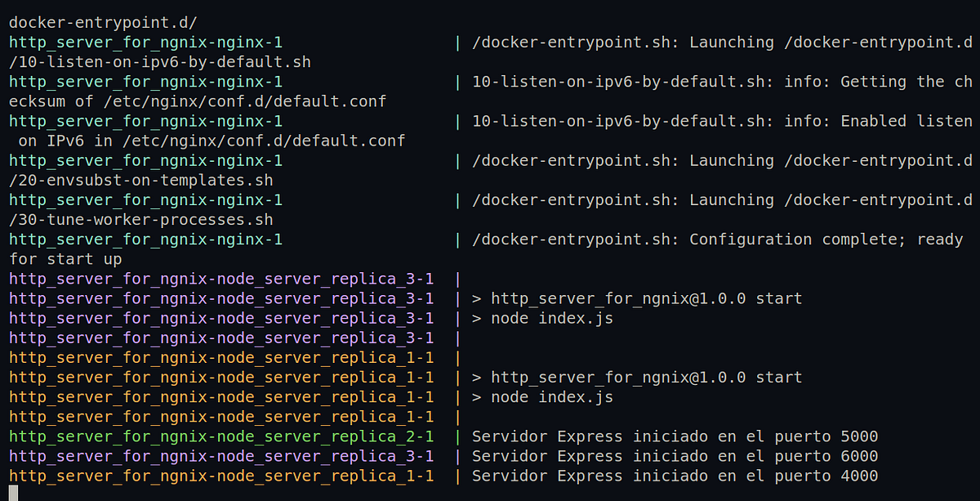Click the http_server_for_ngnix-nginx-1 container name

point(144,42)
